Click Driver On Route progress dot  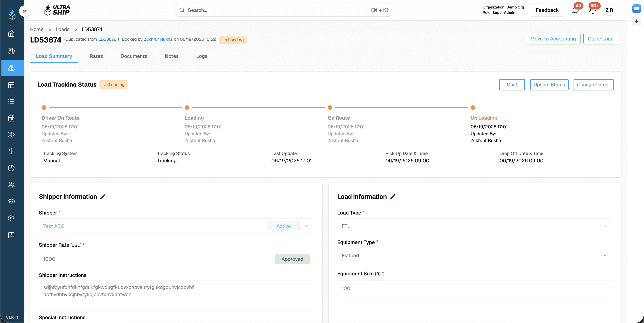pyautogui.click(x=44, y=108)
